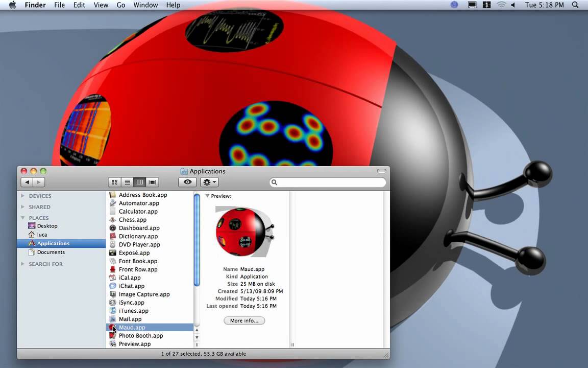Switch to Cover Flow view
Image resolution: width=588 pixels, height=368 pixels.
tap(152, 182)
